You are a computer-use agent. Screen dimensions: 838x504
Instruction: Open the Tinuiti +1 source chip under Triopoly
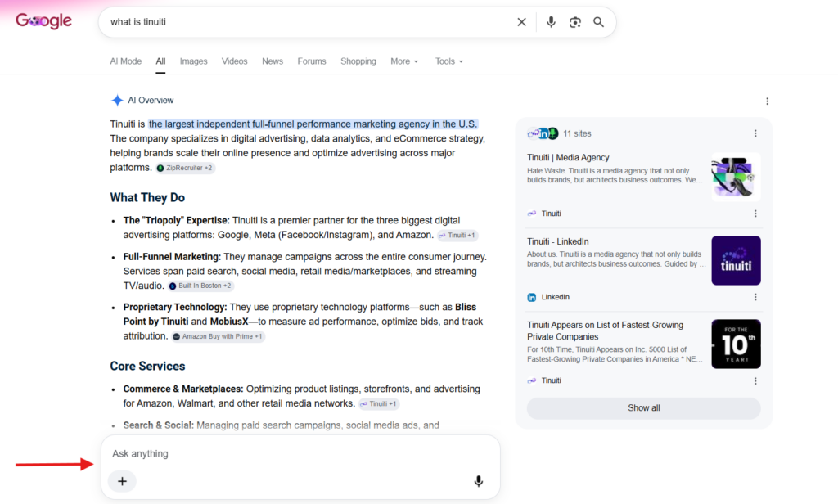(457, 235)
